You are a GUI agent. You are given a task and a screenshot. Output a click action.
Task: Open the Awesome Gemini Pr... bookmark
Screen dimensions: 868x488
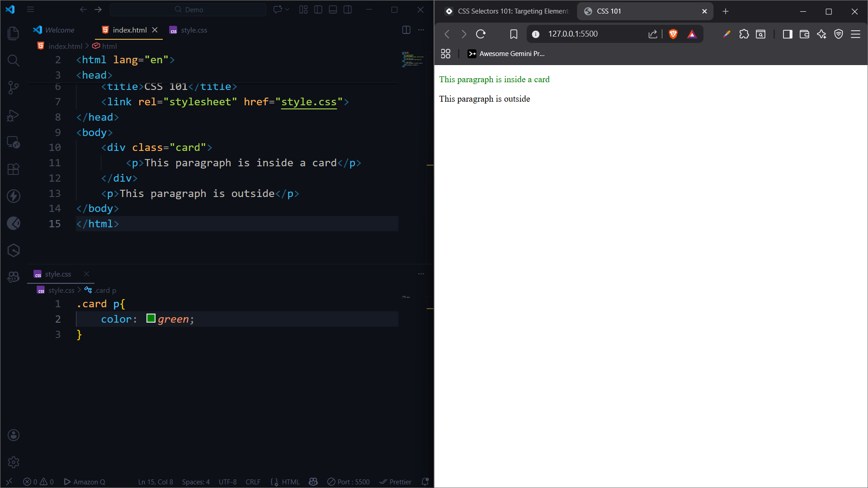point(506,54)
